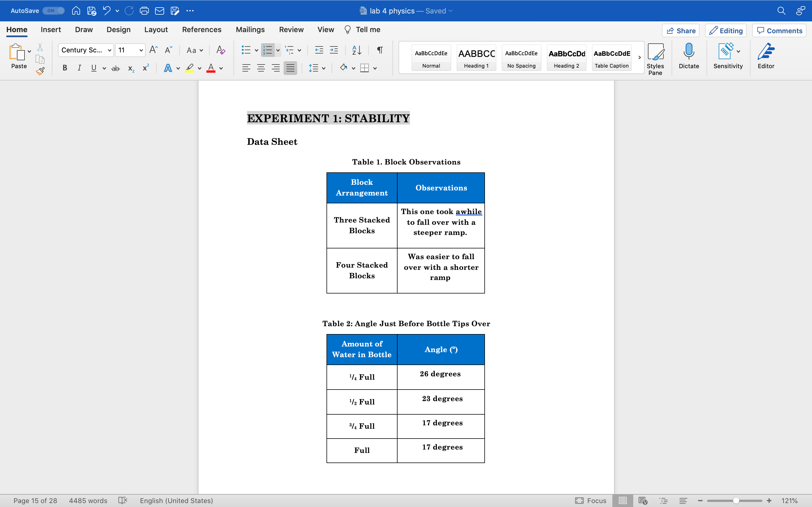Switch to the References tab
This screenshot has height=507, width=812.
(202, 30)
